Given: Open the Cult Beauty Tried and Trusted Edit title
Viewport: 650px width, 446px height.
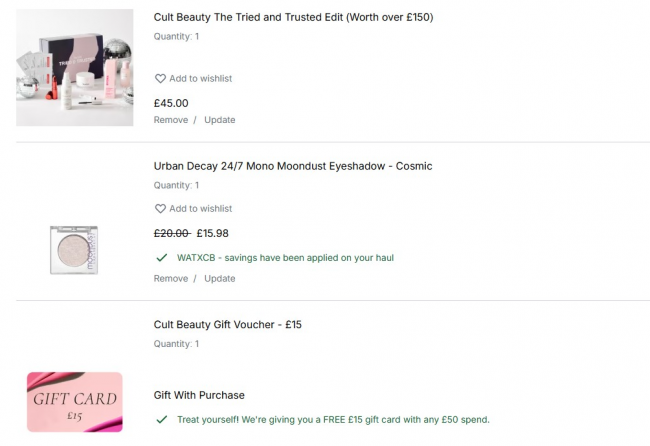Looking at the screenshot, I should click(x=293, y=17).
